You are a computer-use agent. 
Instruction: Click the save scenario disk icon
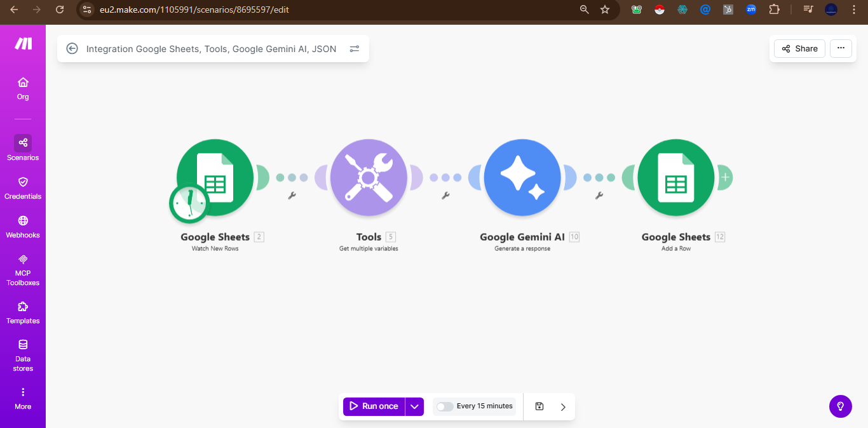coord(539,406)
